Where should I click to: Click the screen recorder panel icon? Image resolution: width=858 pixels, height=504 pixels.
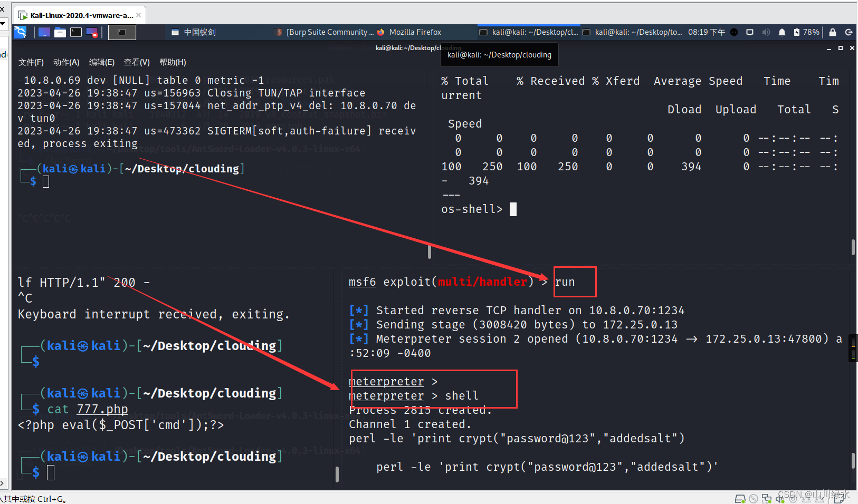point(92,32)
